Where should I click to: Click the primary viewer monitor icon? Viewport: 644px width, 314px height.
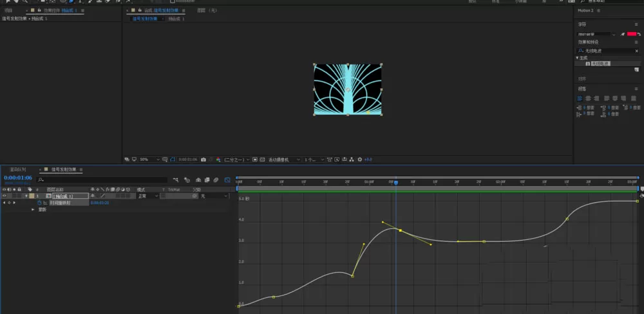(135, 160)
